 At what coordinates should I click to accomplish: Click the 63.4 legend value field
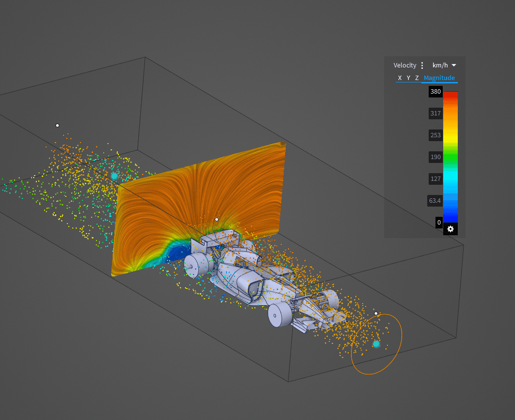pyautogui.click(x=435, y=200)
